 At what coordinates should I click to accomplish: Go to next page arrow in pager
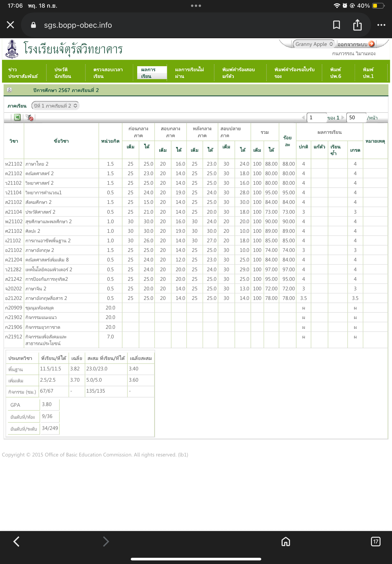click(343, 118)
